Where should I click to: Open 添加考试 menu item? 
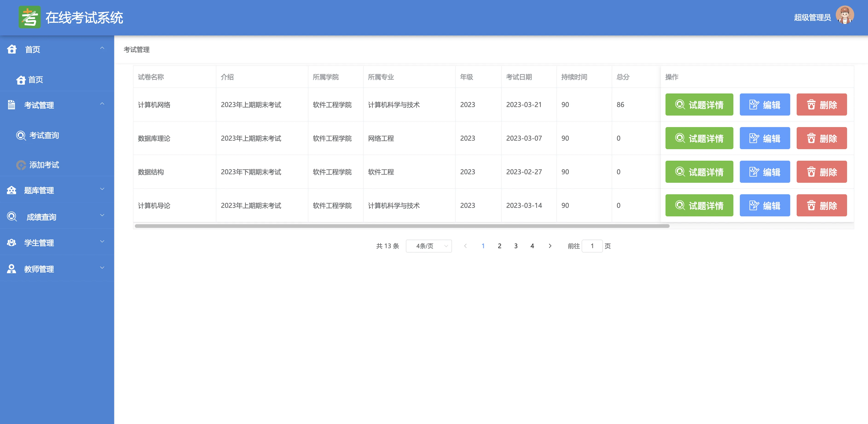click(44, 165)
